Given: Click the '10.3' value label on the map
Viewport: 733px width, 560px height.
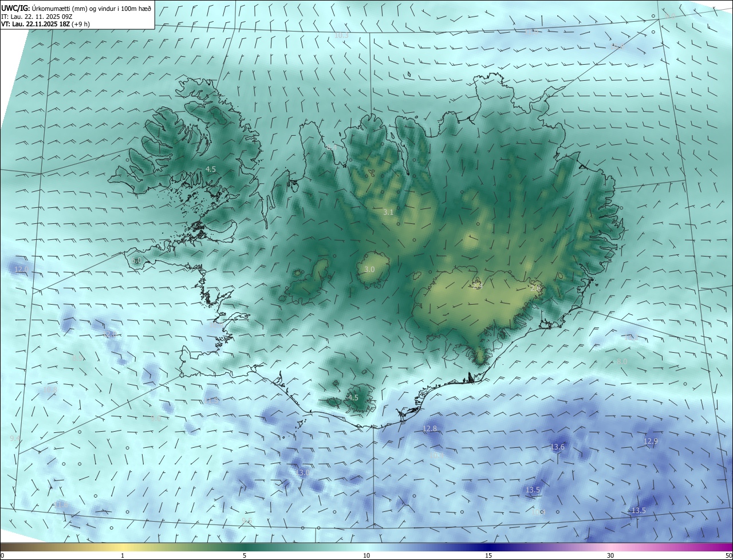Looking at the screenshot, I should click(x=341, y=36).
